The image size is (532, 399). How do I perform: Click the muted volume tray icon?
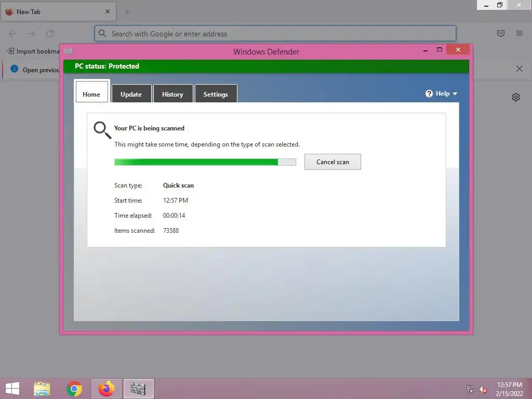[x=483, y=389]
